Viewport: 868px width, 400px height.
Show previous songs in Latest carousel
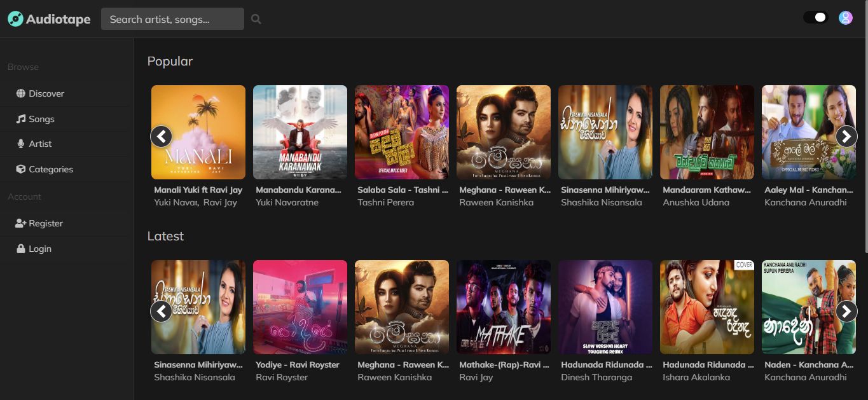(162, 311)
